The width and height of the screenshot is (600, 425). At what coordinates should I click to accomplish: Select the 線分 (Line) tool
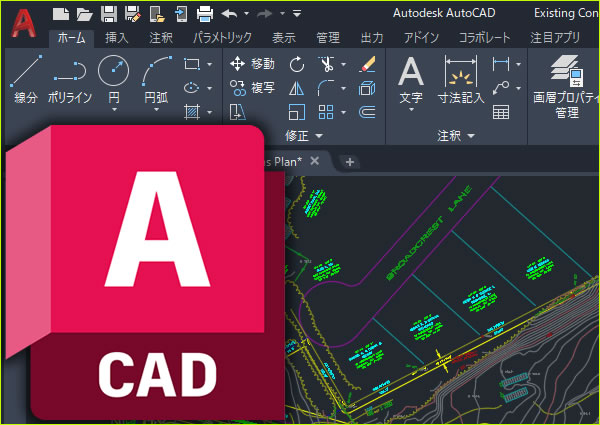pyautogui.click(x=26, y=80)
